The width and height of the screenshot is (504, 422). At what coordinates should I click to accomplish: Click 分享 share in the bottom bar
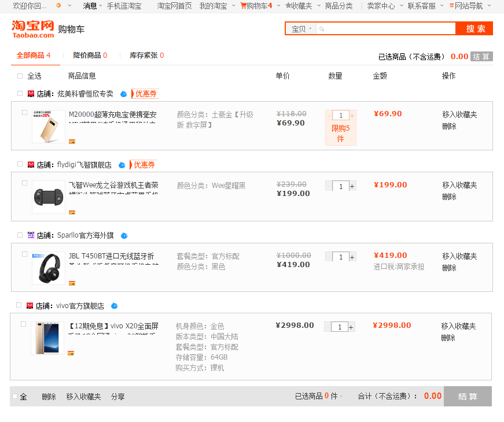117,397
